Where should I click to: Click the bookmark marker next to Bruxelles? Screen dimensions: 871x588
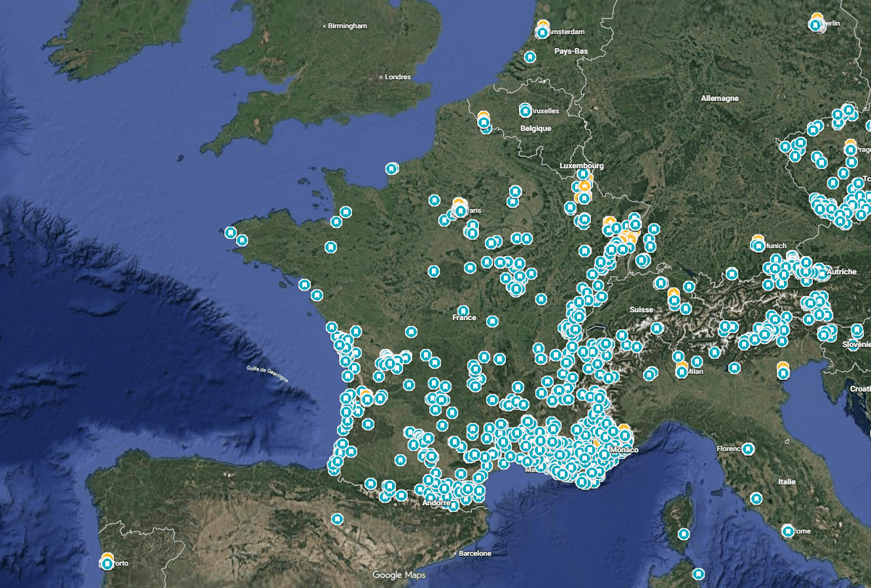click(526, 111)
